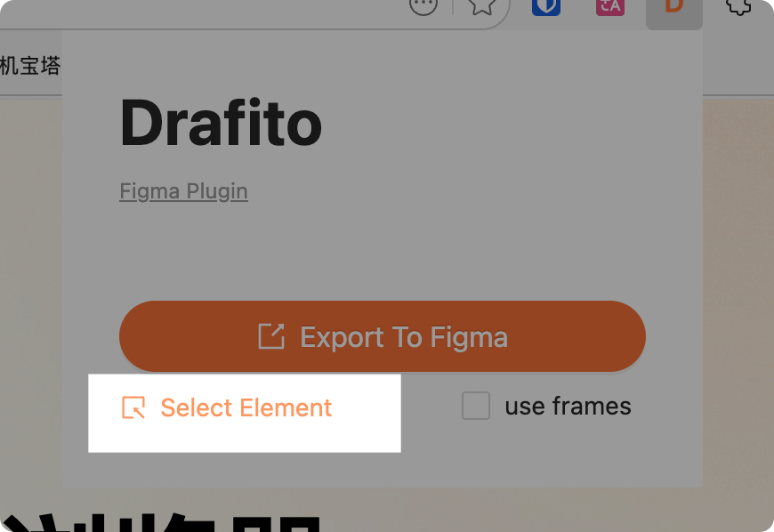This screenshot has height=532, width=774.
Task: Click the 'Export To Figma' text label
Action: tap(404, 337)
